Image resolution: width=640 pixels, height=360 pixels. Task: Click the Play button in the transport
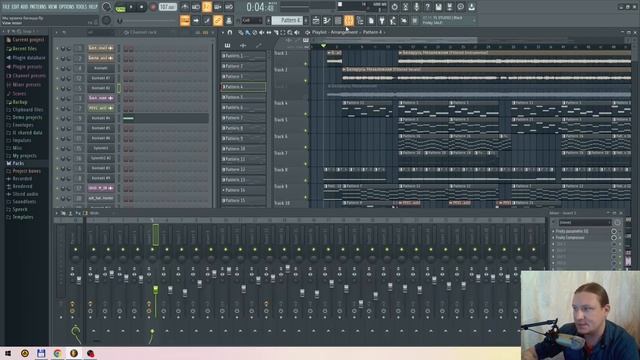(x=131, y=7)
